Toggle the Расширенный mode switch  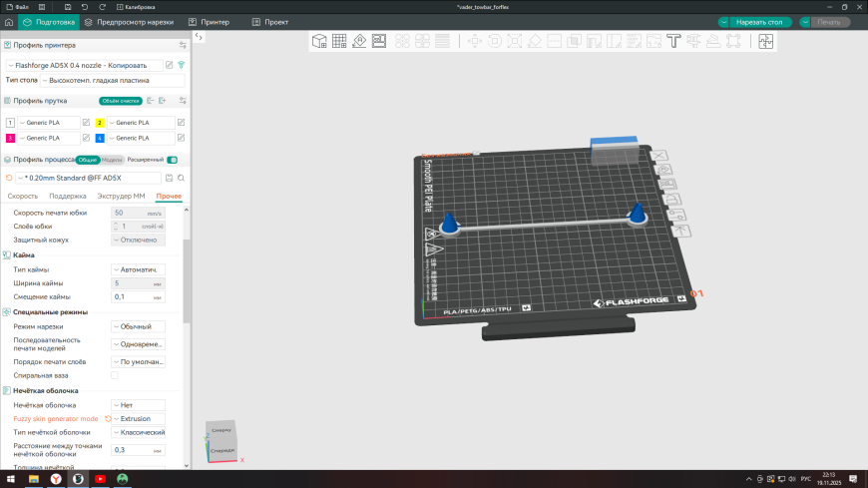(173, 160)
